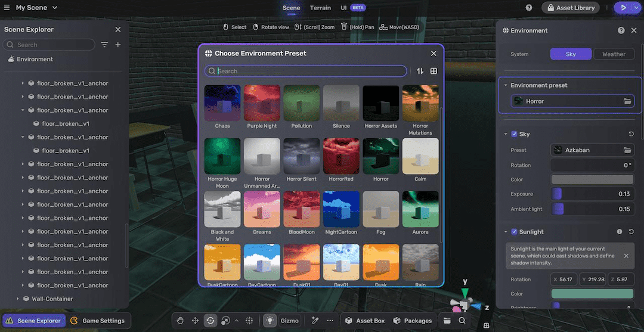The height and width of the screenshot is (332, 644).
Task: Disable the Sunlight checkbox
Action: (514, 232)
